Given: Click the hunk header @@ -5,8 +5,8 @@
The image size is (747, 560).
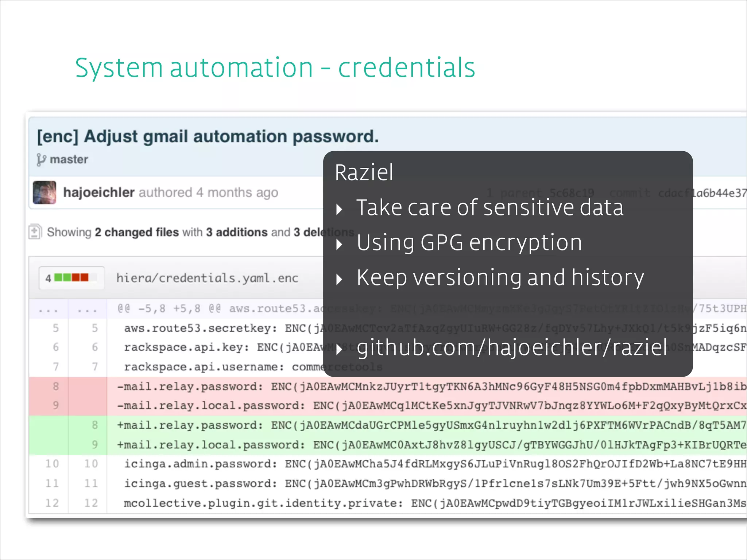Looking at the screenshot, I should tap(169, 308).
